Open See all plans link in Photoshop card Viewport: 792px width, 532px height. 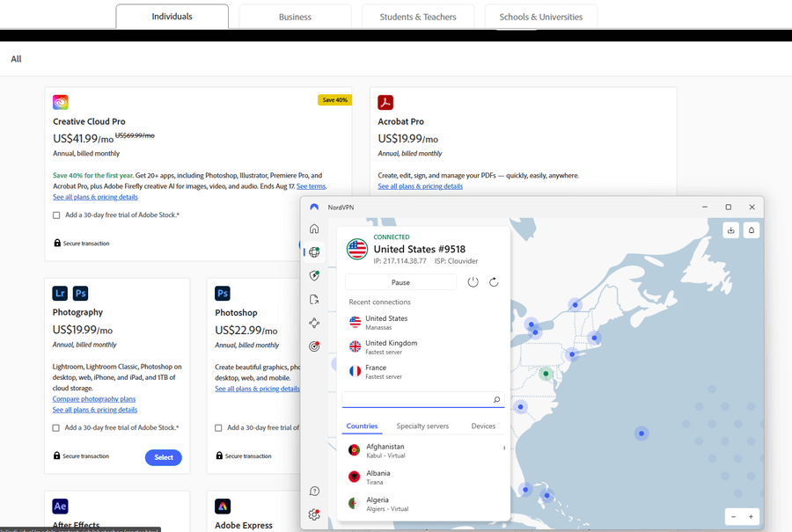tap(257, 389)
